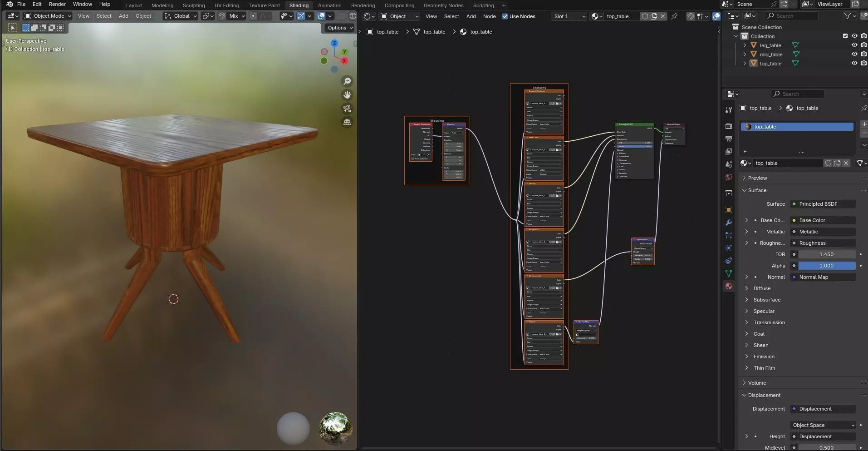Expand the Volume panel

pos(757,383)
